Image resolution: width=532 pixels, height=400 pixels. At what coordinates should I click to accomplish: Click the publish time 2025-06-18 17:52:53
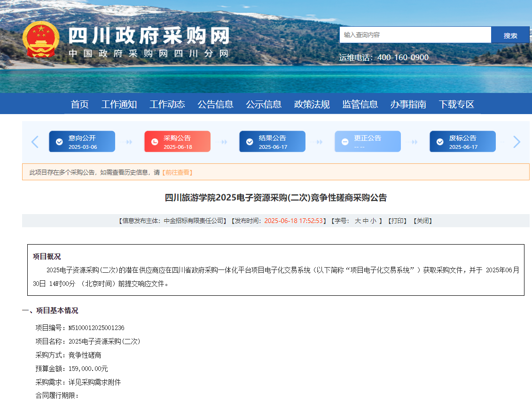click(x=293, y=221)
